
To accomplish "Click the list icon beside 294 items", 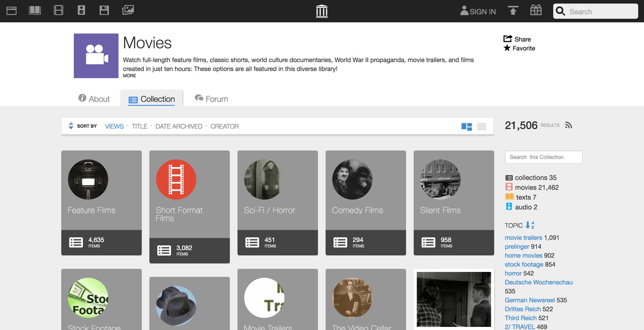I will [340, 242].
